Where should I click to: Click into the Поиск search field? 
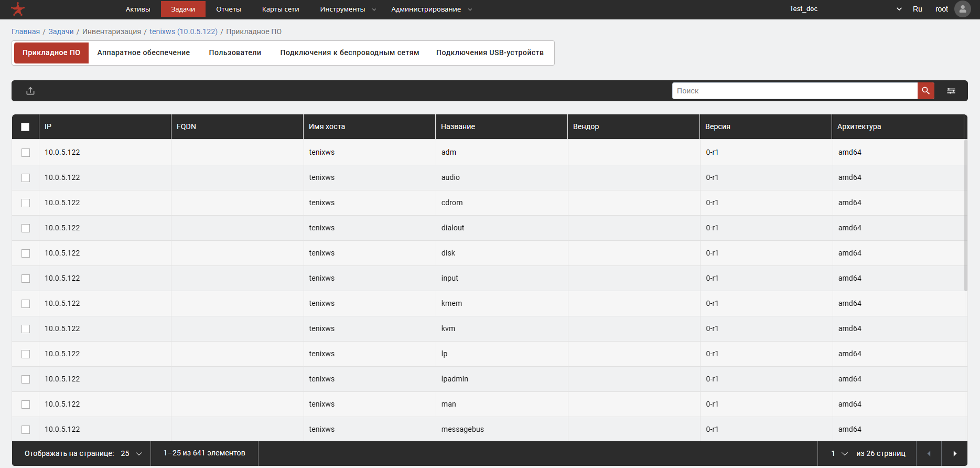(x=794, y=91)
